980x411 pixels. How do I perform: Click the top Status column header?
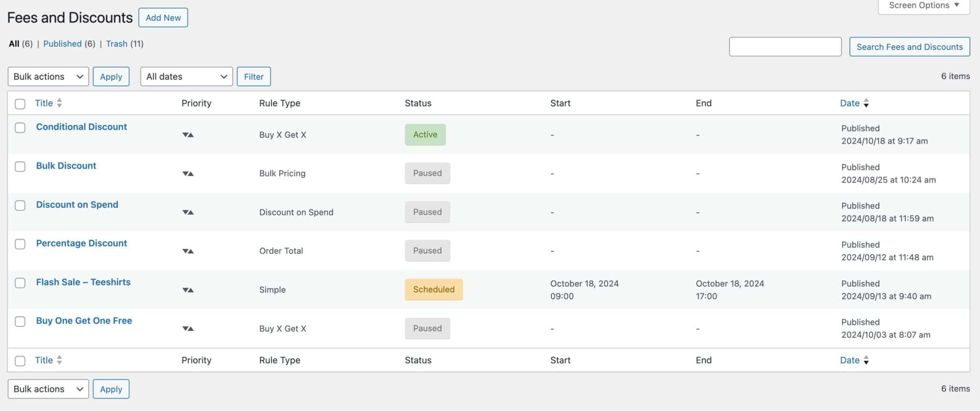pos(418,103)
